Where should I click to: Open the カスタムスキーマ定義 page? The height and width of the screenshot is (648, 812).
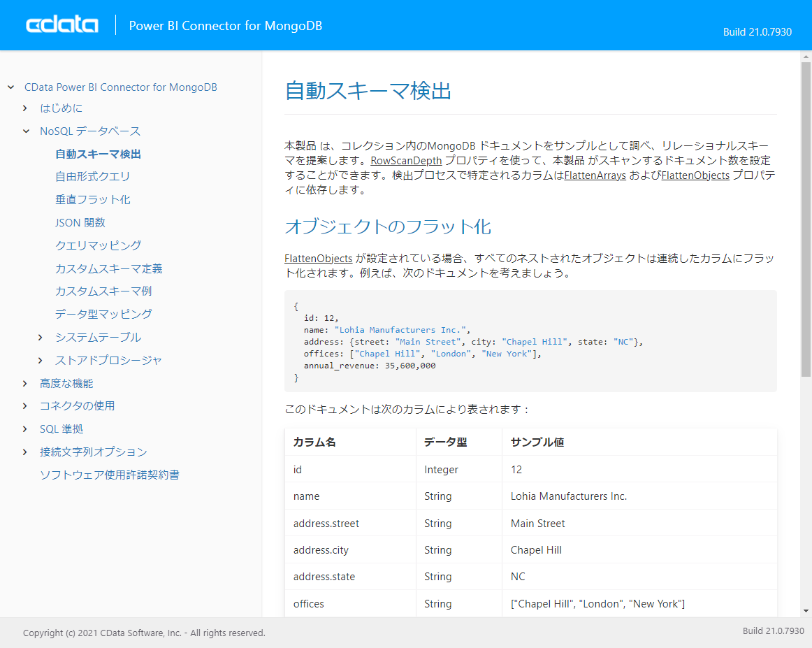[109, 268]
